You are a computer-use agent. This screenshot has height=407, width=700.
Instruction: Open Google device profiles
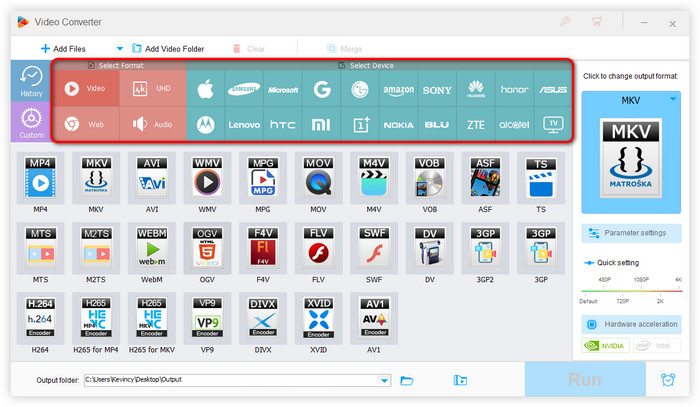pyautogui.click(x=321, y=89)
